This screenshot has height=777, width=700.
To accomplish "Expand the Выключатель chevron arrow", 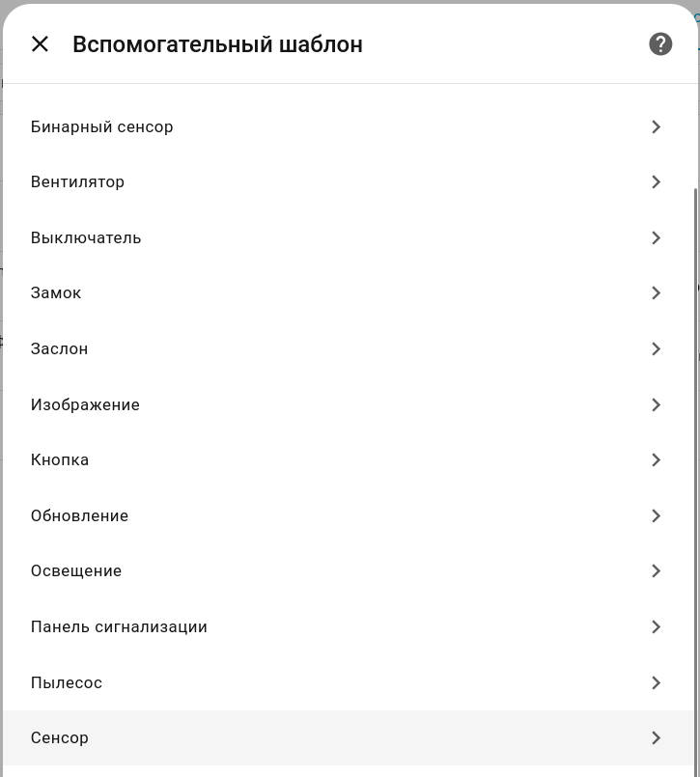I will [x=656, y=237].
